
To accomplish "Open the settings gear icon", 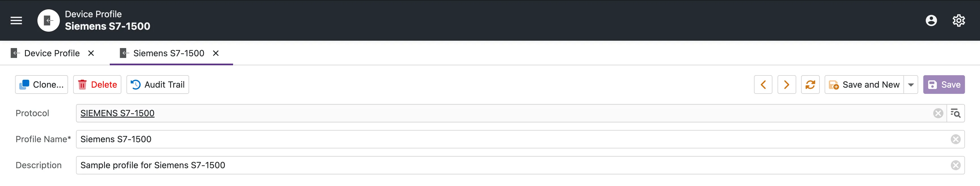I will (958, 21).
